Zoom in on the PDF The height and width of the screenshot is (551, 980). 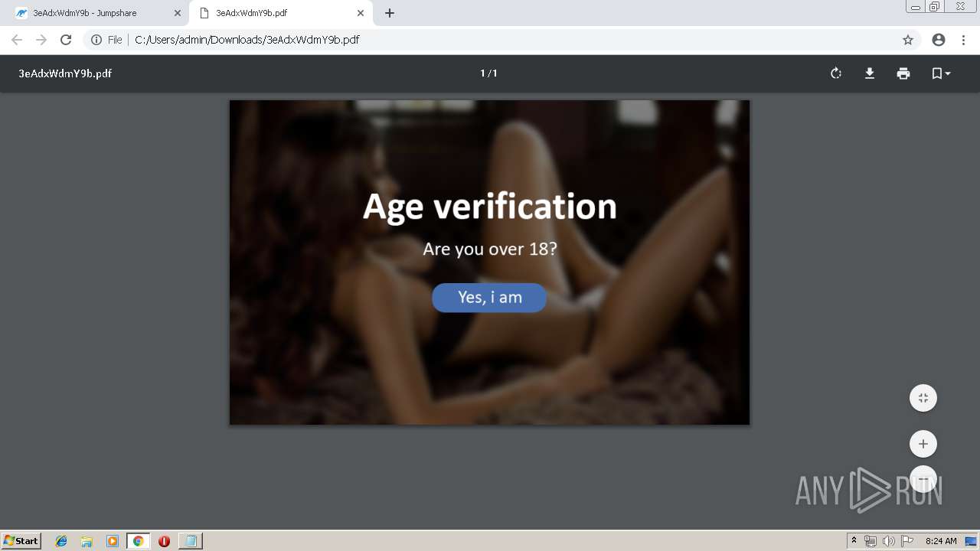pos(923,444)
